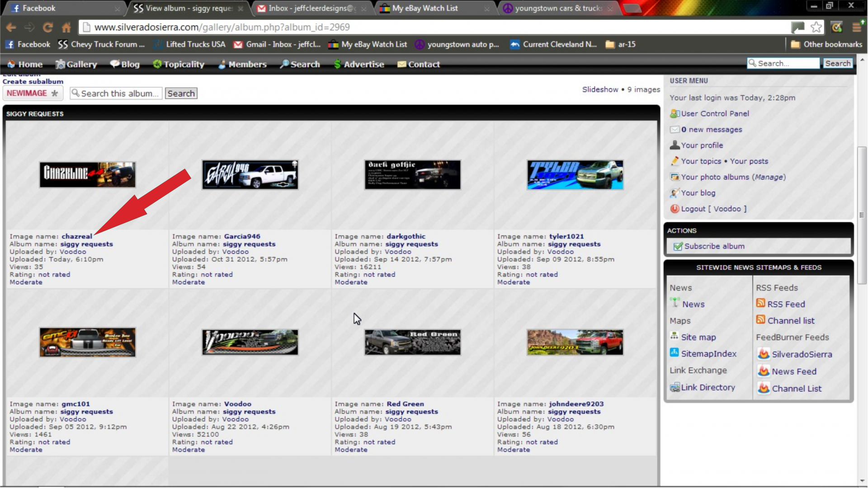Open Facebook bookmark in bookmarks bar

pos(28,44)
